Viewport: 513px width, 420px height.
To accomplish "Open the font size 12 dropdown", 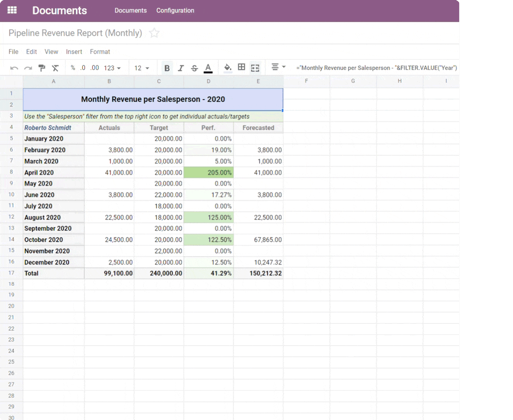I will pyautogui.click(x=142, y=68).
